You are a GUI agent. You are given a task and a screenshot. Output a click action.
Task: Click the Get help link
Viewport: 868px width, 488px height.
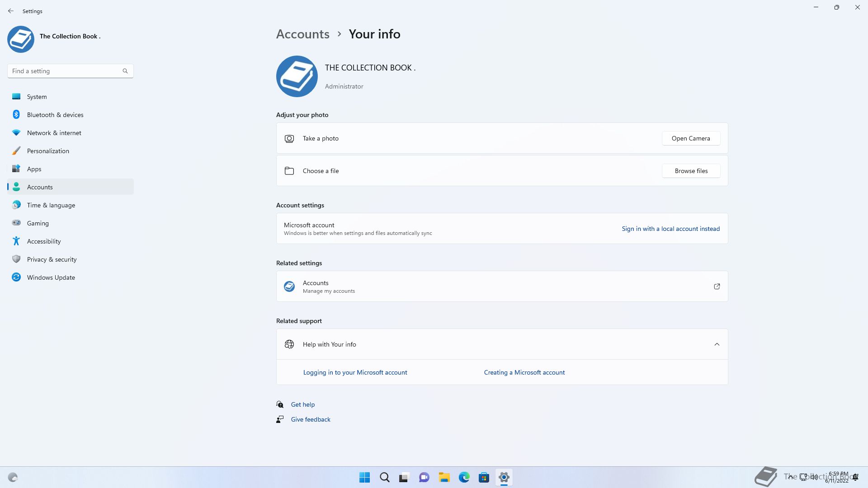coord(302,404)
